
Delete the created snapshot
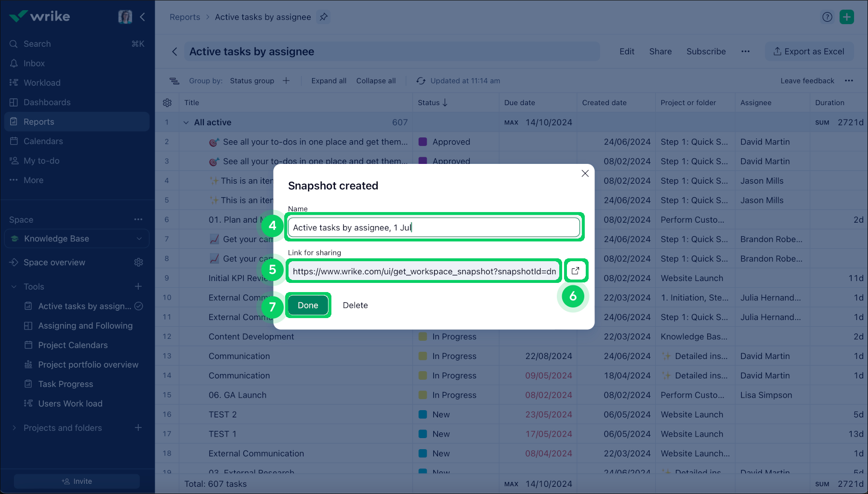[355, 305]
